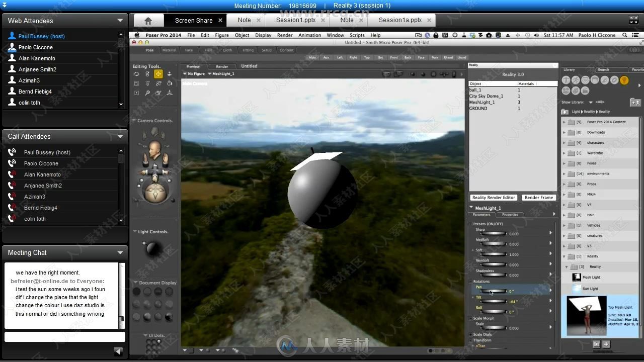Open the highlighted Lights library category

click(x=624, y=80)
